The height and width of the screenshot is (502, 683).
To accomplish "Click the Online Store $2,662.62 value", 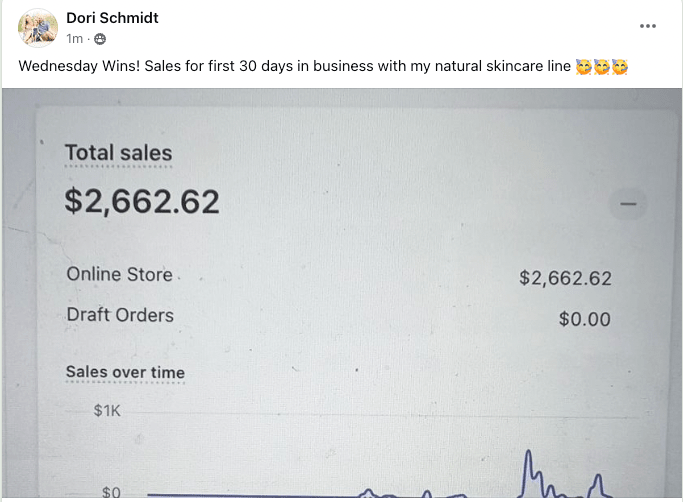I will (565, 278).
